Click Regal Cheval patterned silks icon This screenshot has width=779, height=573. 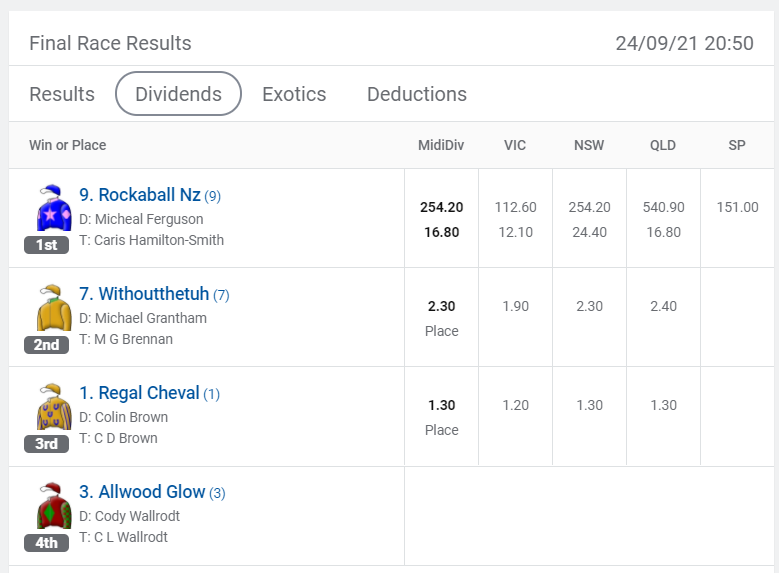(54, 406)
